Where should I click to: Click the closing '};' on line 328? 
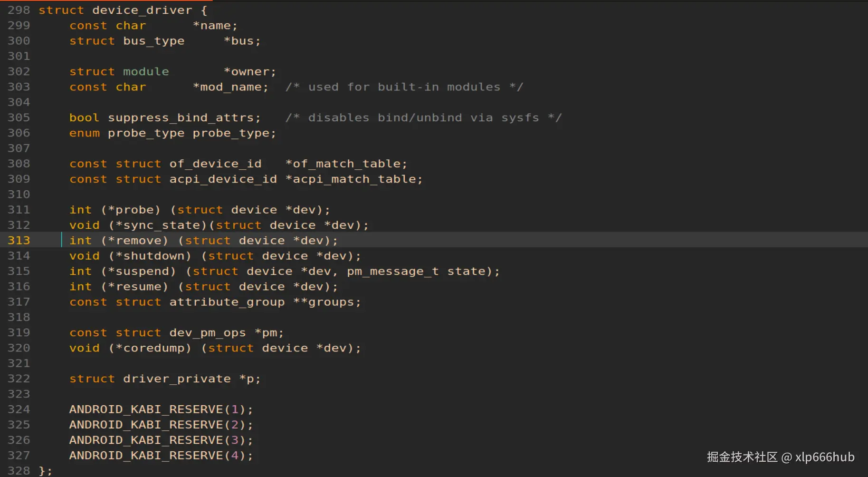click(x=46, y=470)
